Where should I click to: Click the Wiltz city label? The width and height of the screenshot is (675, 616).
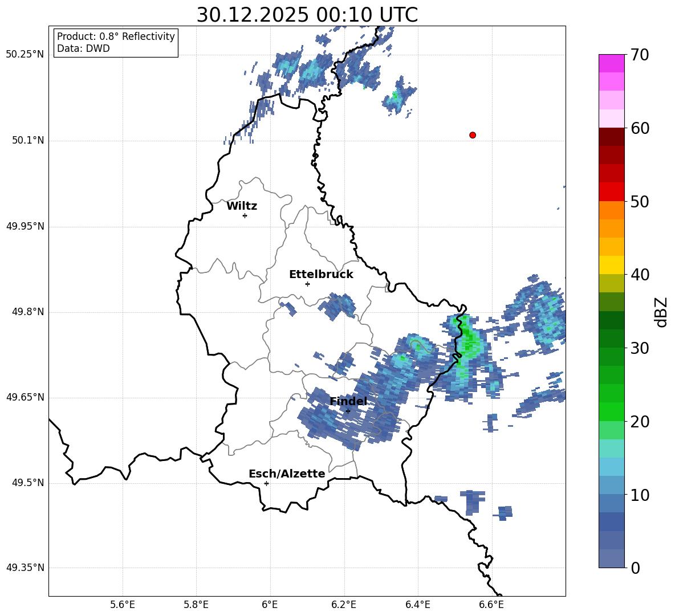(x=242, y=206)
